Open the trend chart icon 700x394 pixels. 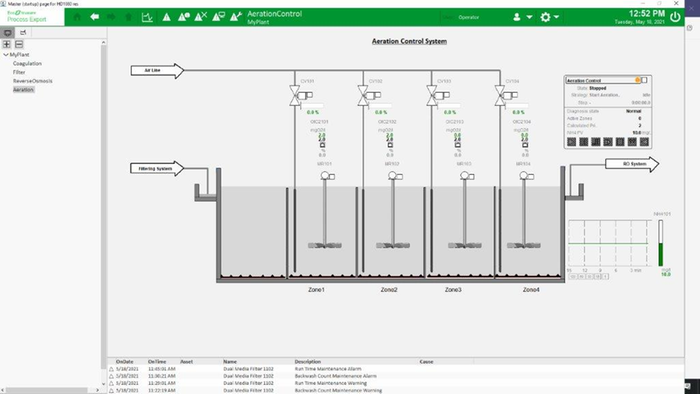(x=147, y=17)
